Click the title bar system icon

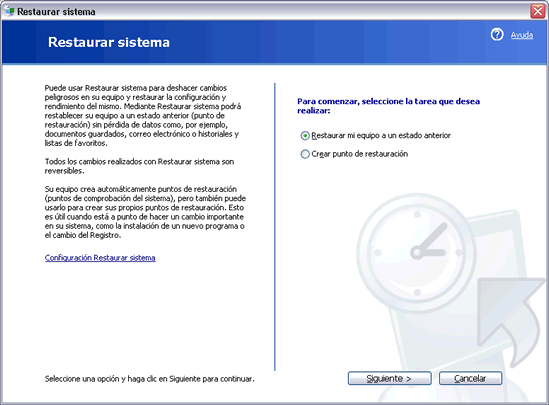[9, 11]
